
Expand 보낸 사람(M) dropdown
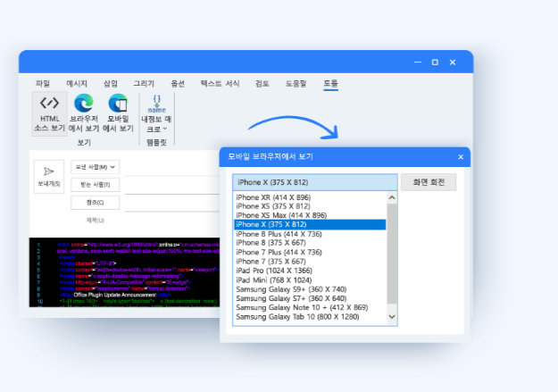pyautogui.click(x=95, y=167)
